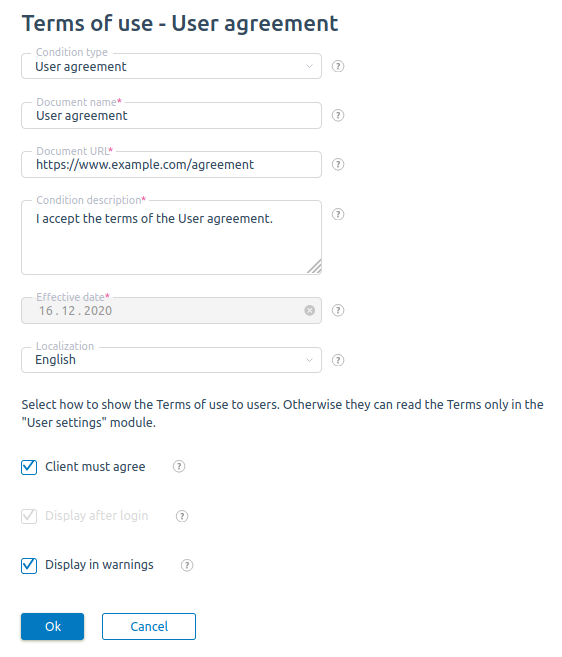
Task: Show help for Localization dropdown
Action: click(338, 360)
